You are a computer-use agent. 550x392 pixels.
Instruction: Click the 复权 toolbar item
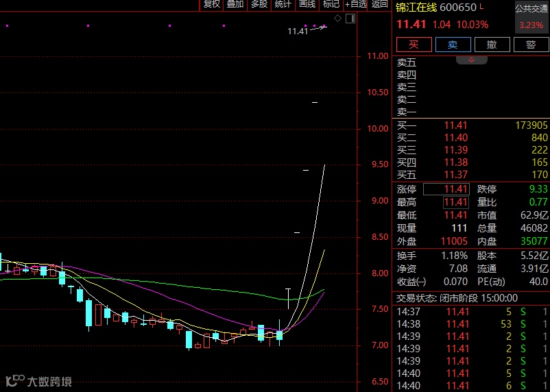(x=211, y=4)
